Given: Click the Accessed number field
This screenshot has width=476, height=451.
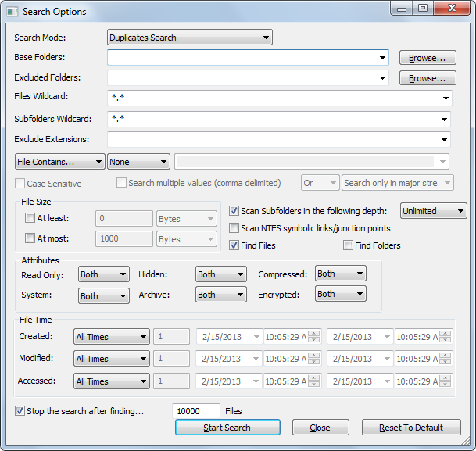Looking at the screenshot, I should click(x=171, y=381).
